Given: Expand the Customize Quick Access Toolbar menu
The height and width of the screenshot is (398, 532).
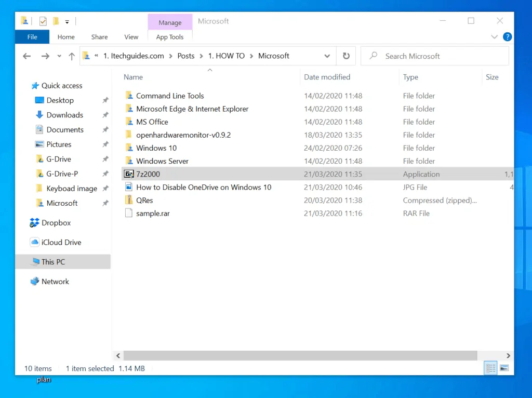Looking at the screenshot, I should pyautogui.click(x=67, y=21).
